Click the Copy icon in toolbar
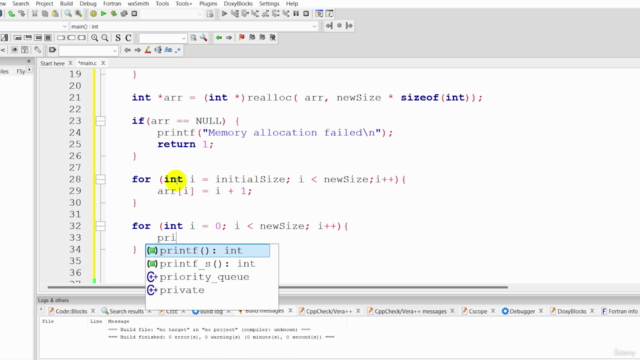This screenshot has height=360, width=640. [x=45, y=14]
